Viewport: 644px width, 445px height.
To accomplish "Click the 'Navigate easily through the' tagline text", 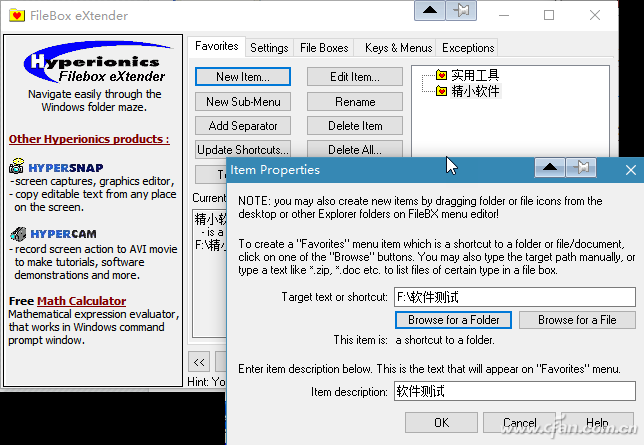I will point(94,94).
